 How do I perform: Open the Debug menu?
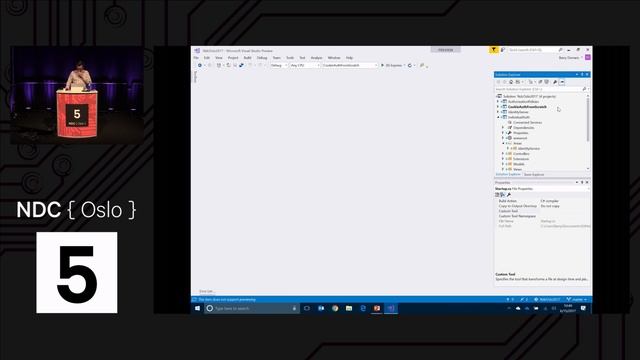tap(262, 58)
